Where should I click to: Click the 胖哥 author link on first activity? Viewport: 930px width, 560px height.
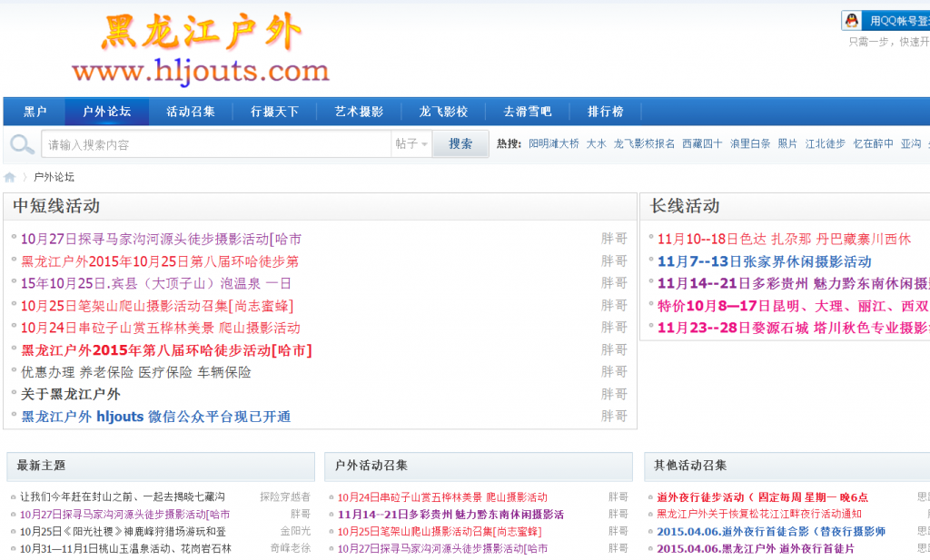(x=612, y=236)
